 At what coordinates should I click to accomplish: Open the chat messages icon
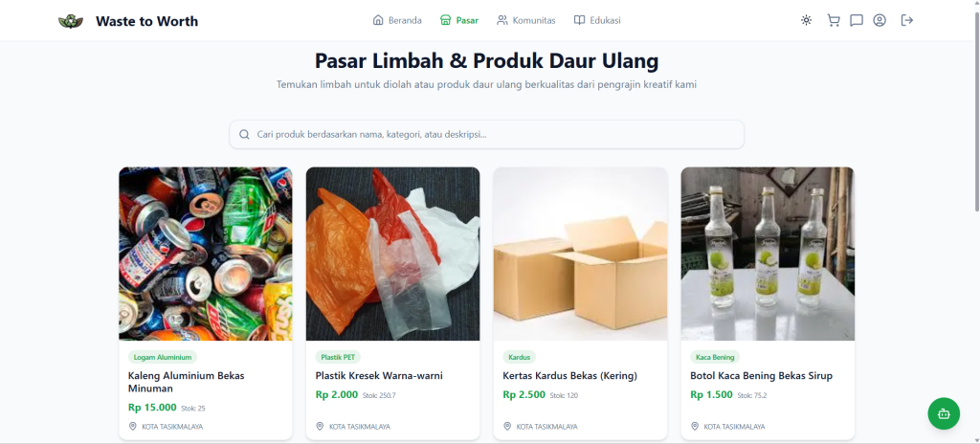(857, 21)
